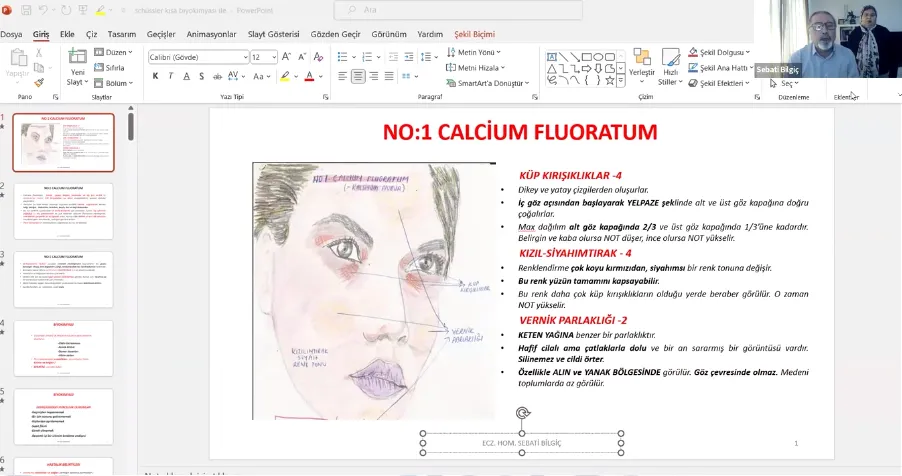Viewport: 902px width, 476px height.
Task: Click the increase font size icon
Action: coord(287,57)
